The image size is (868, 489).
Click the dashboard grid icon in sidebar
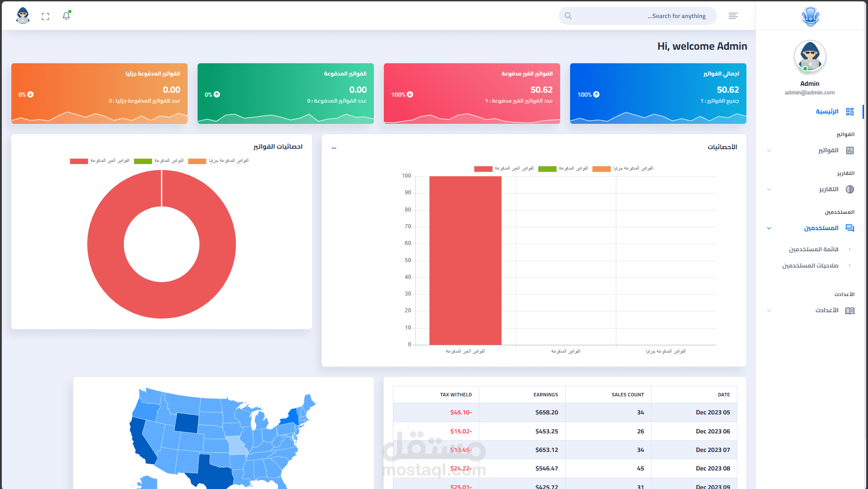coord(850,112)
